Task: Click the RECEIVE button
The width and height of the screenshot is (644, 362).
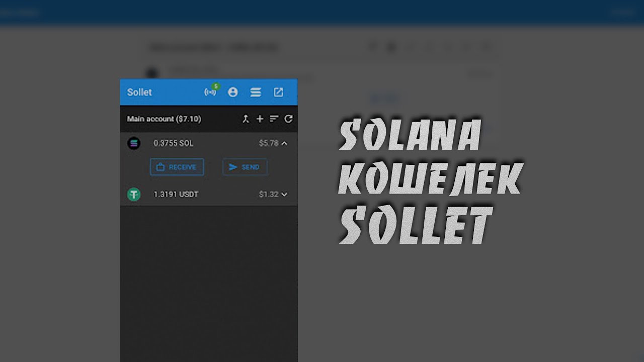Action: pyautogui.click(x=177, y=167)
